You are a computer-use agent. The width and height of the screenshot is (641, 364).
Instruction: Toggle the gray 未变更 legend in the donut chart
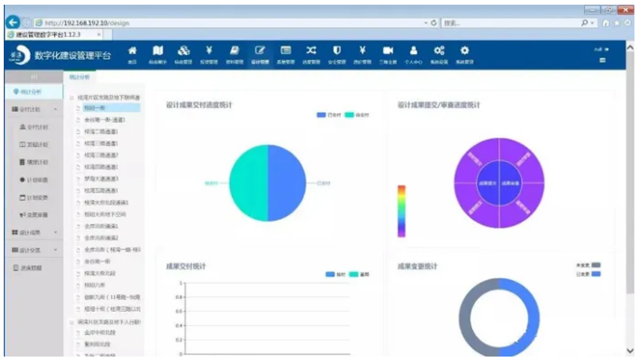[x=588, y=265]
